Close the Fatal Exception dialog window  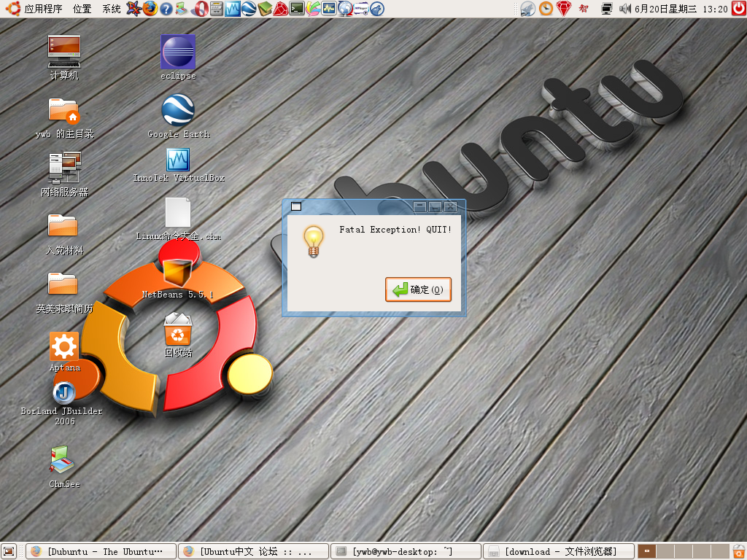coord(450,206)
